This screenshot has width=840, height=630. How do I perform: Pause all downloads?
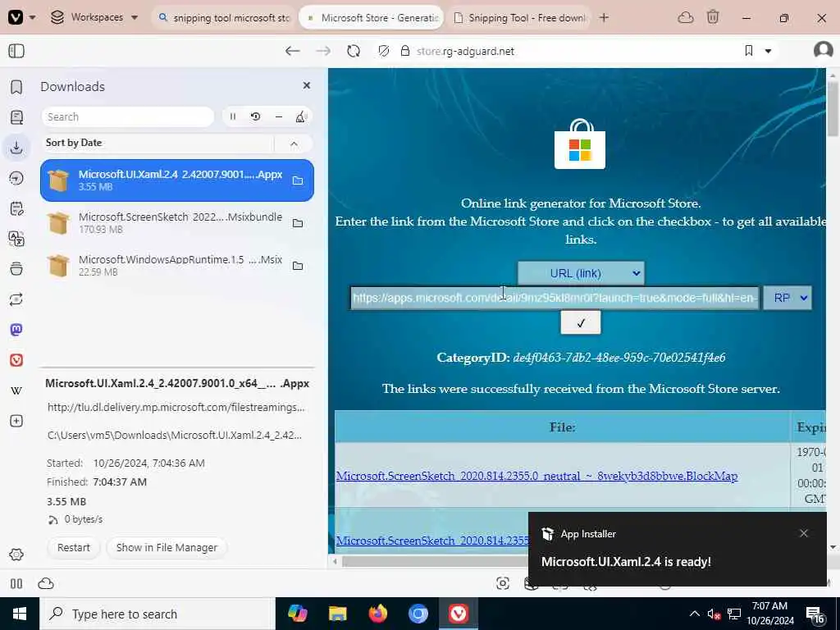tap(232, 116)
